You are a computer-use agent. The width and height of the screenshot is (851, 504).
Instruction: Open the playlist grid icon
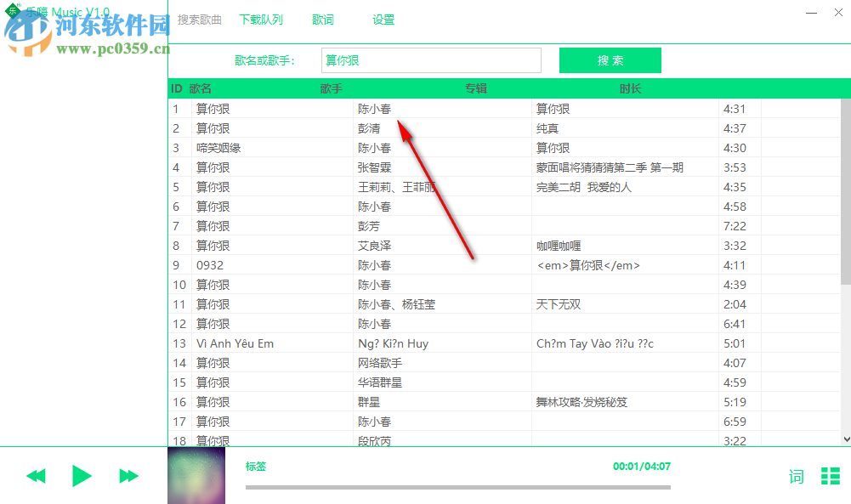pos(831,477)
